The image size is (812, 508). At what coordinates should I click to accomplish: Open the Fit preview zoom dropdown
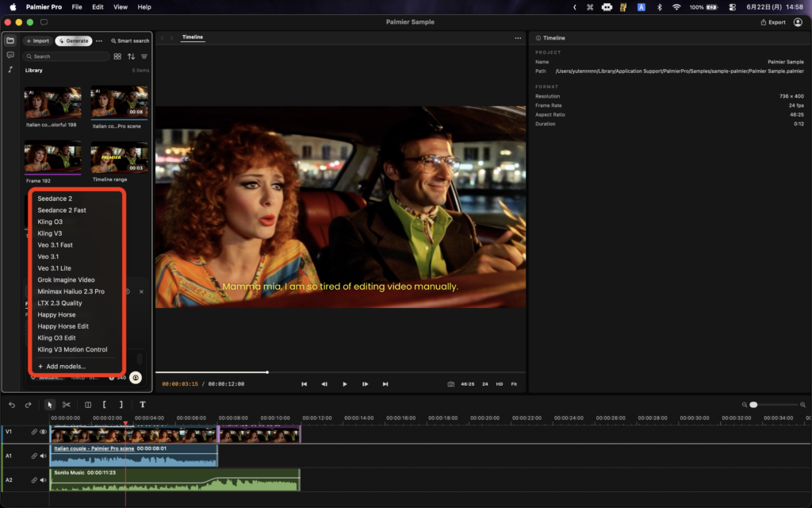point(514,384)
